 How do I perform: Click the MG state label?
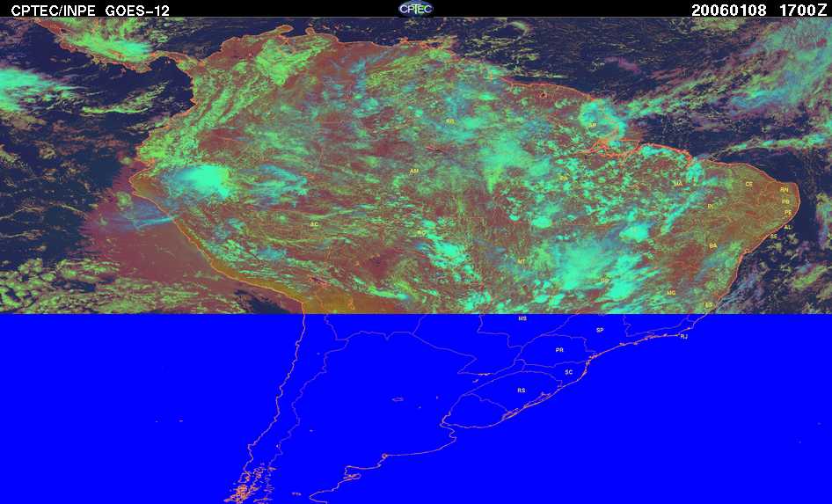click(671, 293)
